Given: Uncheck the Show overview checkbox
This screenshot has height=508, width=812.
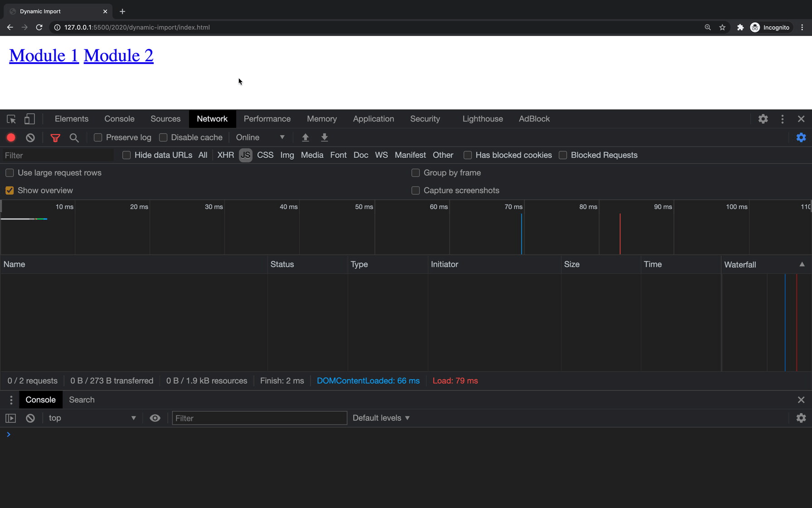Looking at the screenshot, I should tap(10, 190).
